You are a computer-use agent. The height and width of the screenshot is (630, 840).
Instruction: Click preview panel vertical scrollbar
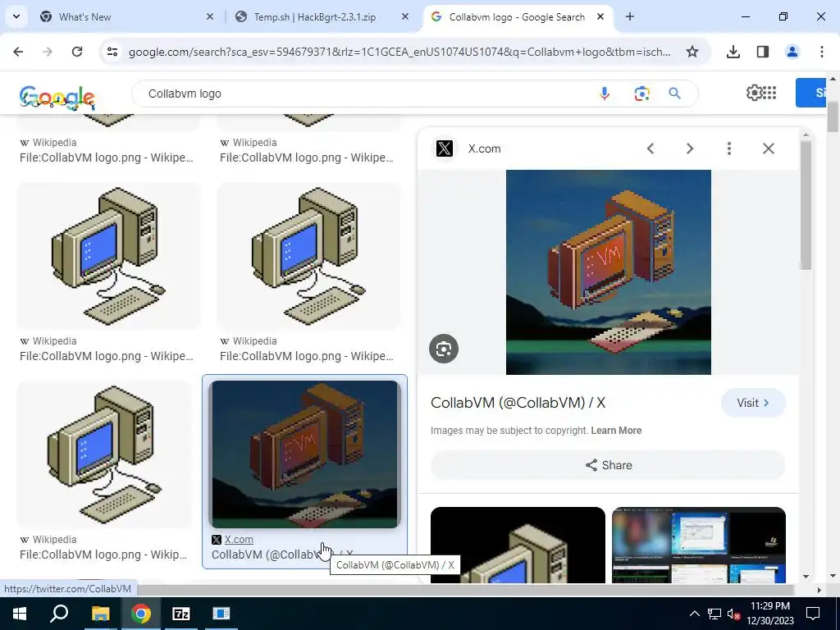806,203
